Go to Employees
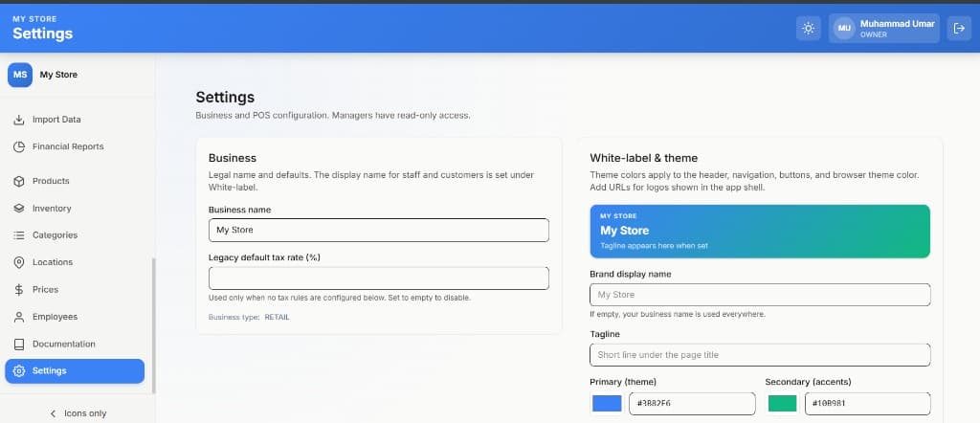The image size is (980, 423). point(75,317)
